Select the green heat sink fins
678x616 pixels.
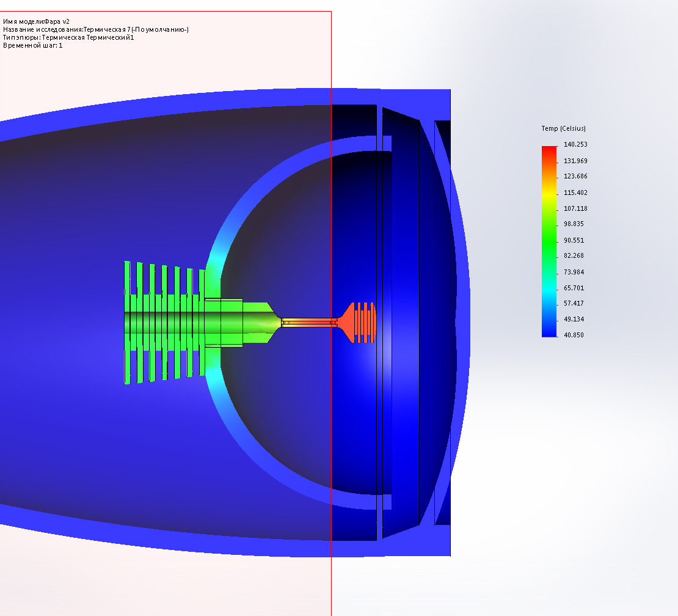click(164, 323)
